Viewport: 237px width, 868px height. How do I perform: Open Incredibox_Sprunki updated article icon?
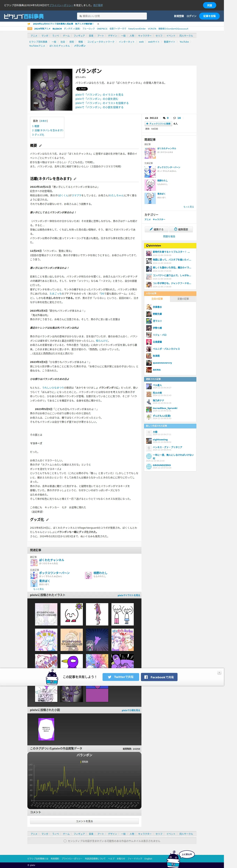149,409
